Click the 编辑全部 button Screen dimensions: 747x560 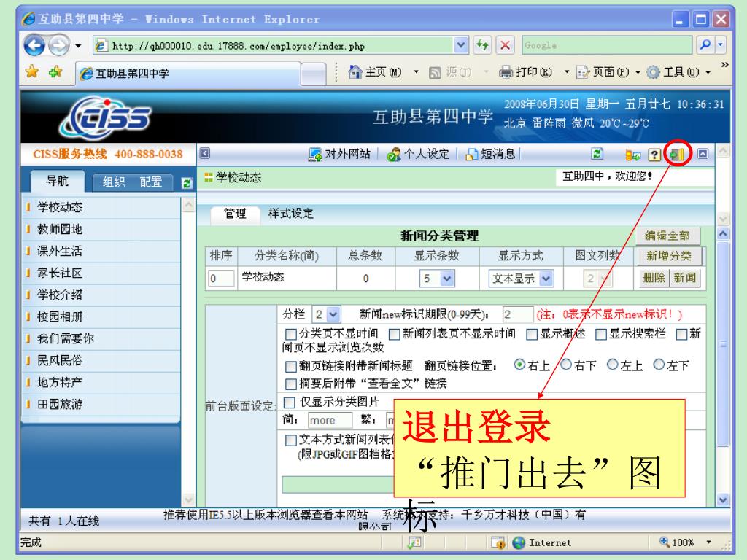pyautogui.click(x=667, y=236)
